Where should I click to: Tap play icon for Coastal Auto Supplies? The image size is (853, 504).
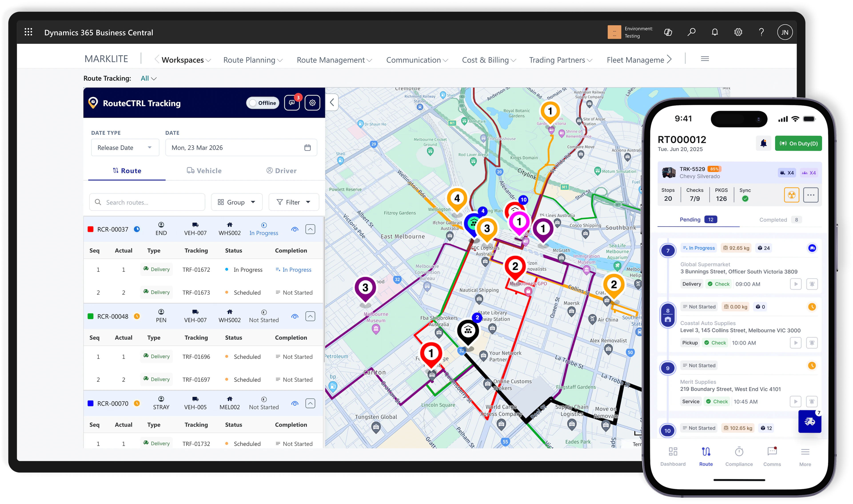point(796,343)
